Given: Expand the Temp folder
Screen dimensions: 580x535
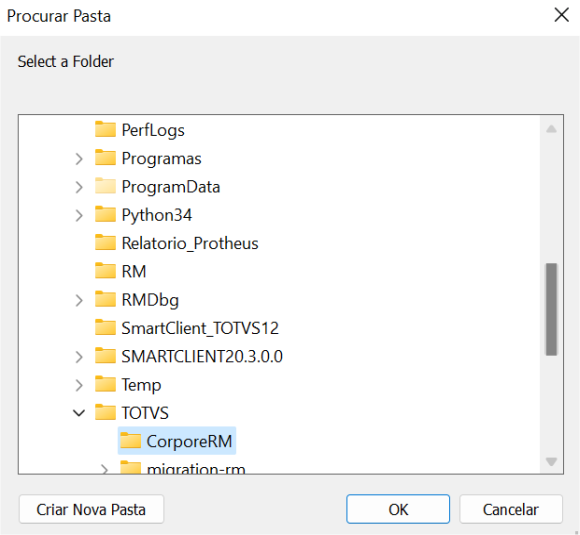Looking at the screenshot, I should (x=79, y=385).
